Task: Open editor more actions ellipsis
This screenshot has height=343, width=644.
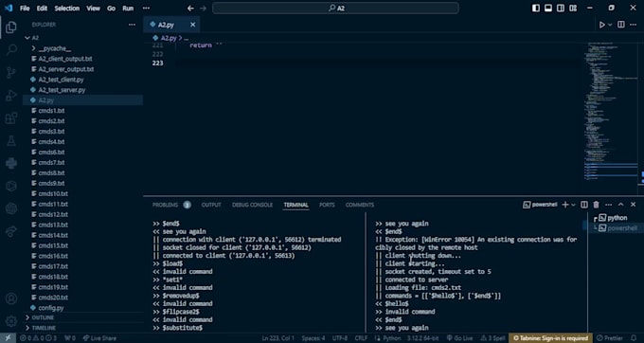Action: [x=634, y=25]
